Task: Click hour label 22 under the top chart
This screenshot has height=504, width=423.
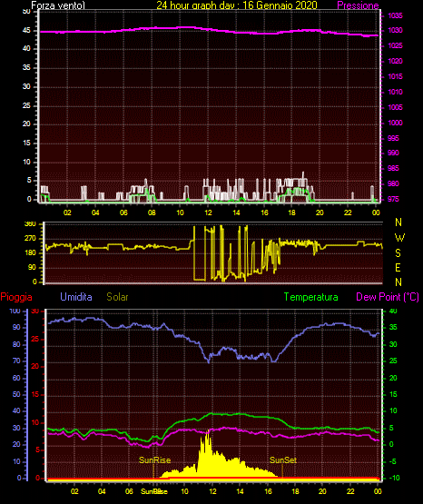Action: (348, 212)
